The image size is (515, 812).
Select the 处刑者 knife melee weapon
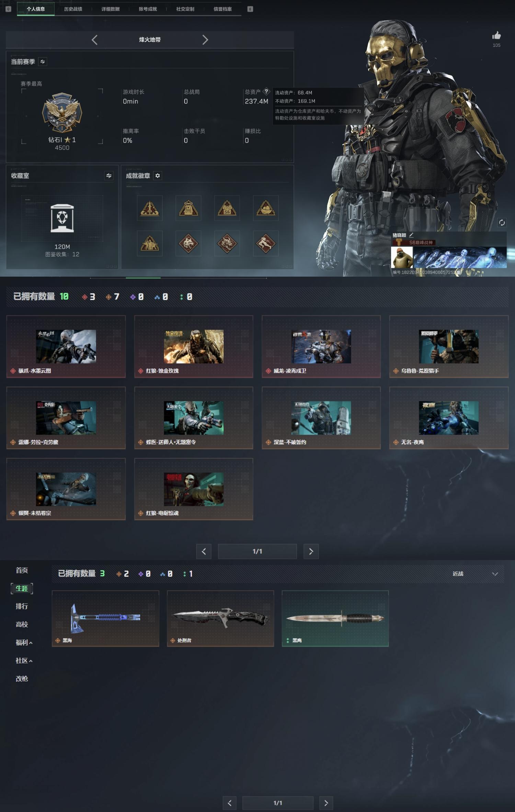[220, 619]
